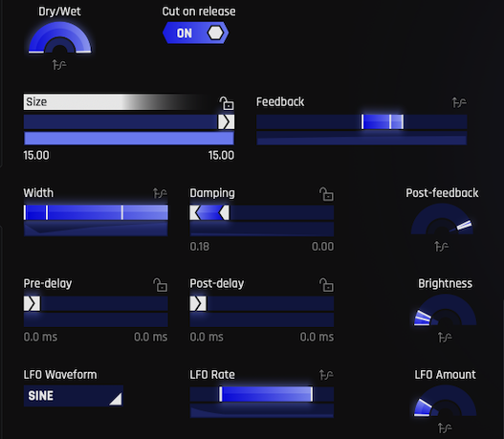Click modulation icon under LFO Amount knob
Viewport: 504px width, 439px height.
(445, 428)
